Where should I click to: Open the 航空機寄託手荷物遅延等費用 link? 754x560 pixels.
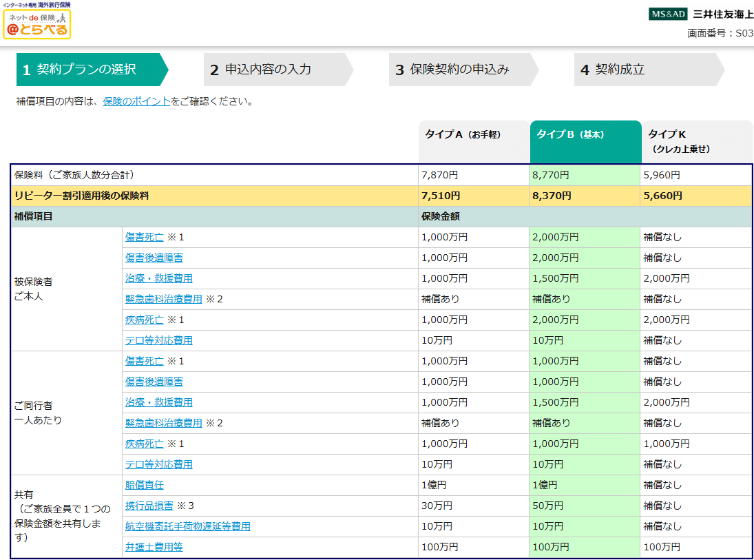[187, 527]
